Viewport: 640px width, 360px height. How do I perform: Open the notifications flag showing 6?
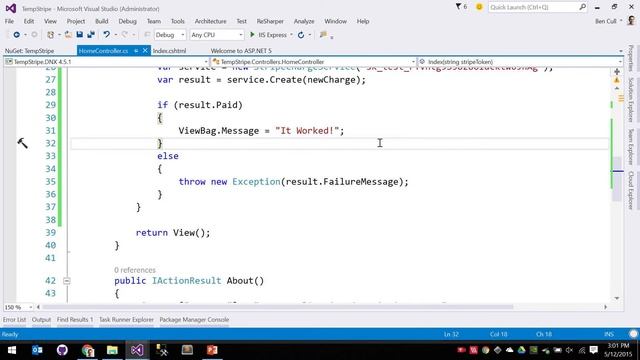(x=461, y=7)
